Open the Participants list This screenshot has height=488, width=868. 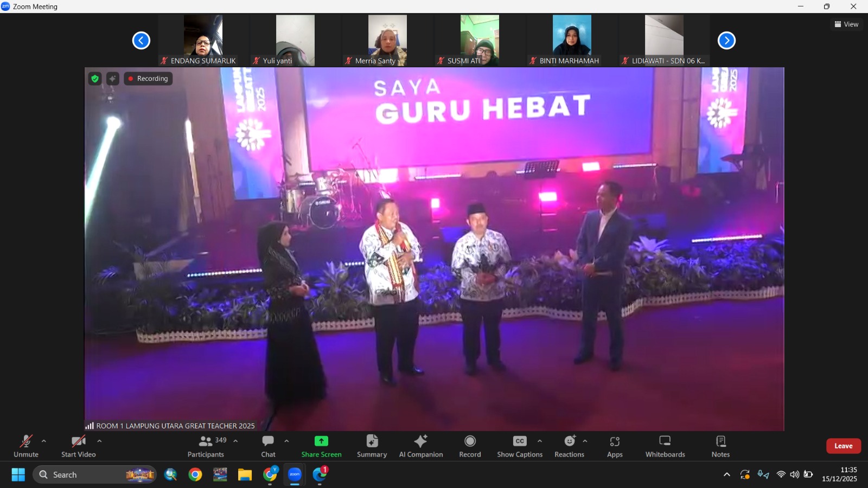tap(206, 446)
